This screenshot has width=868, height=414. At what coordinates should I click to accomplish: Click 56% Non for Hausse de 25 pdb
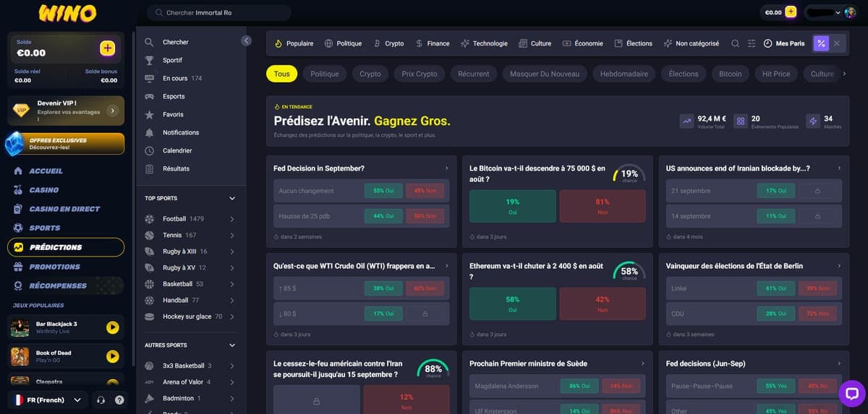pyautogui.click(x=425, y=216)
